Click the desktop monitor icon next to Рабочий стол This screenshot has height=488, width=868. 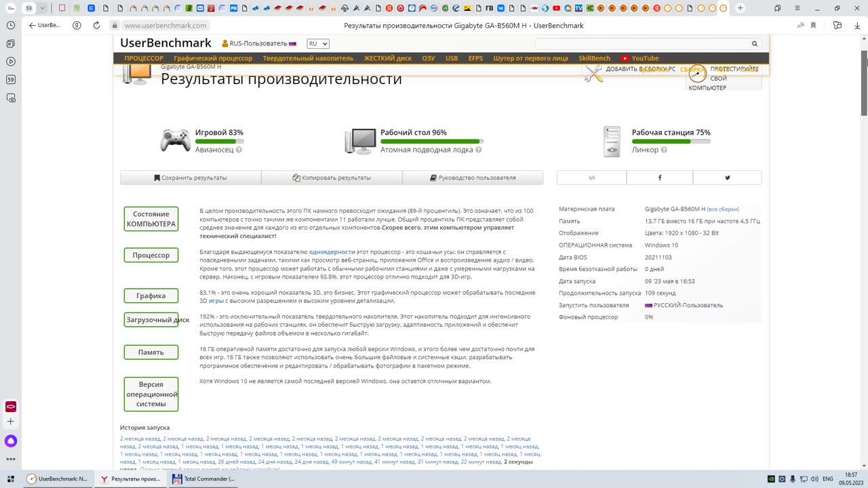point(360,141)
